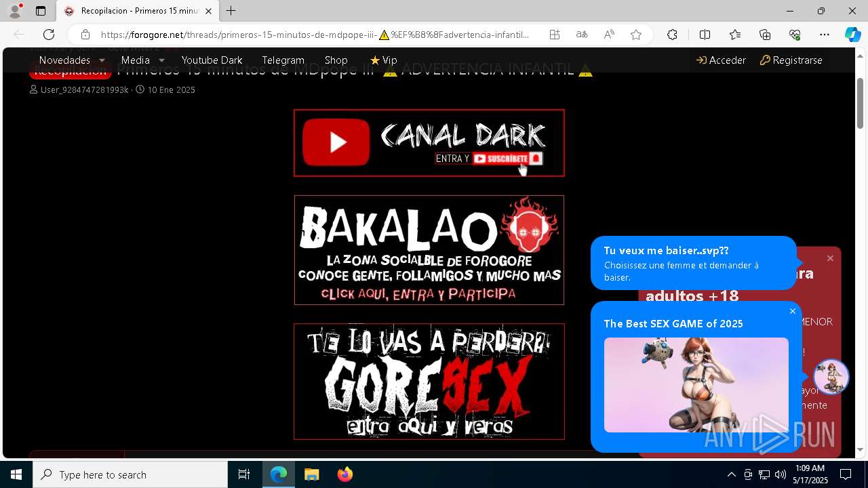Image resolution: width=868 pixels, height=488 pixels.
Task: Open the Bakalao social zone banner
Action: coord(429,250)
